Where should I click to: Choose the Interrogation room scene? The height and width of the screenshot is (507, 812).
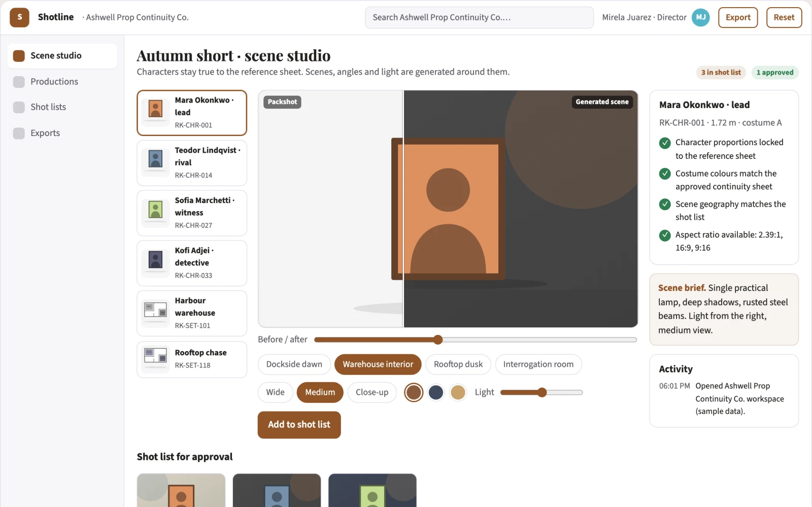click(538, 364)
